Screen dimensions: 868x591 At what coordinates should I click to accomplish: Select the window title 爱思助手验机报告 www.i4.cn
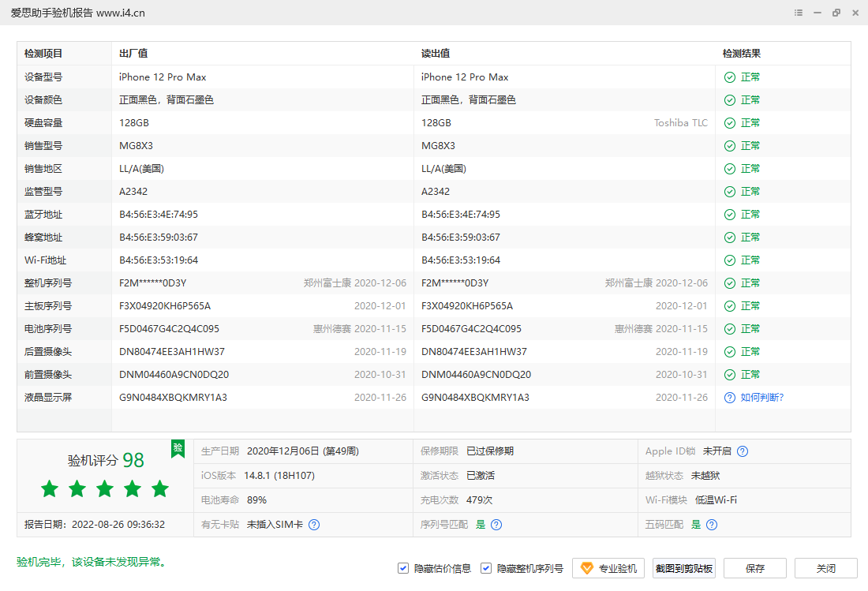(x=78, y=13)
